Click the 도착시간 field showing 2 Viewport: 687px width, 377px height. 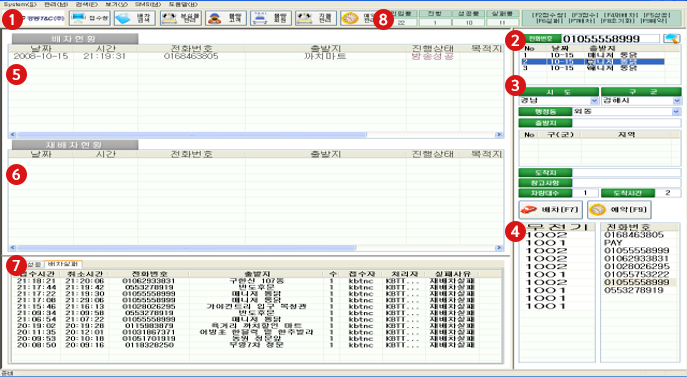[x=668, y=193]
